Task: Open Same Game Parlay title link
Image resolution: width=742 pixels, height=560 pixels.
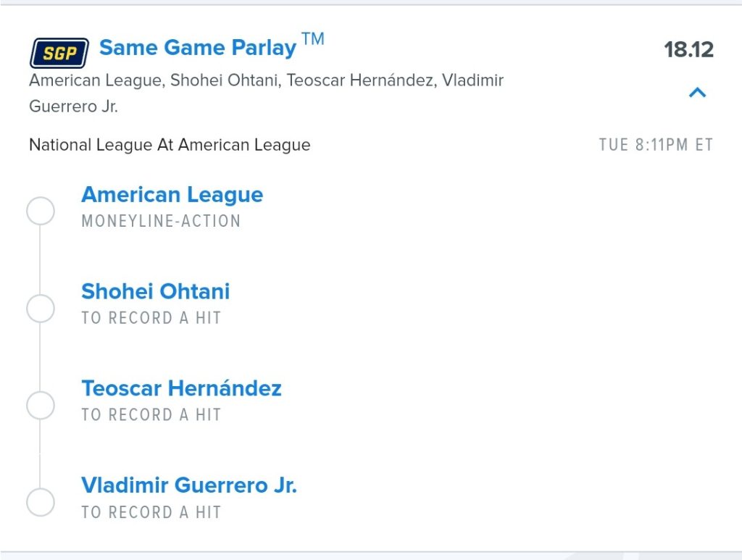Action: point(198,47)
